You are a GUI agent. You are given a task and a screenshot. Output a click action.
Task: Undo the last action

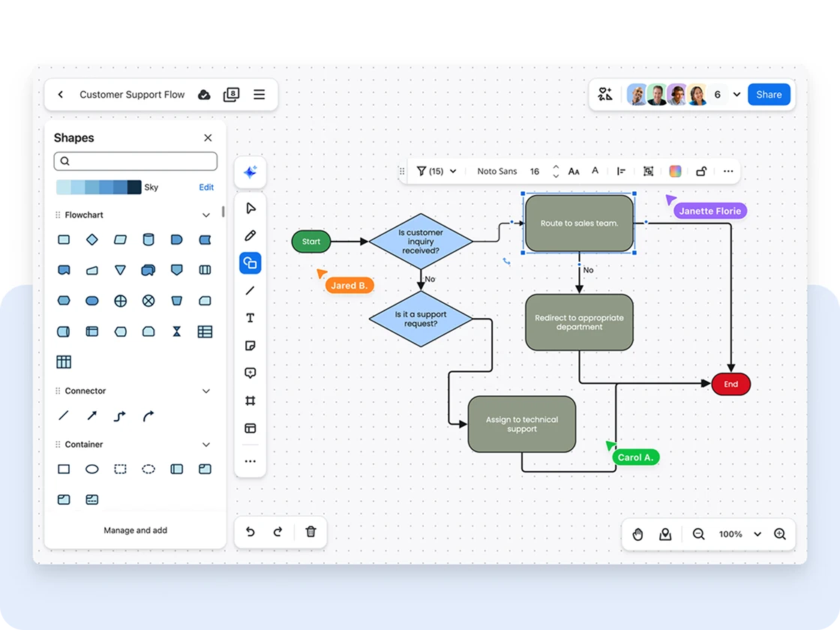coord(250,532)
